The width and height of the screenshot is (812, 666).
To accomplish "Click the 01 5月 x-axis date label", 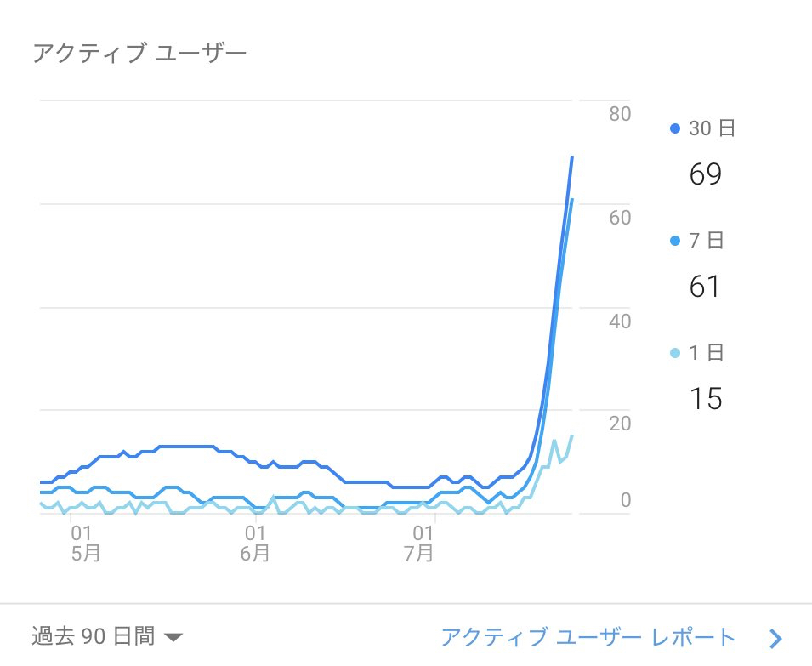I will (x=84, y=544).
